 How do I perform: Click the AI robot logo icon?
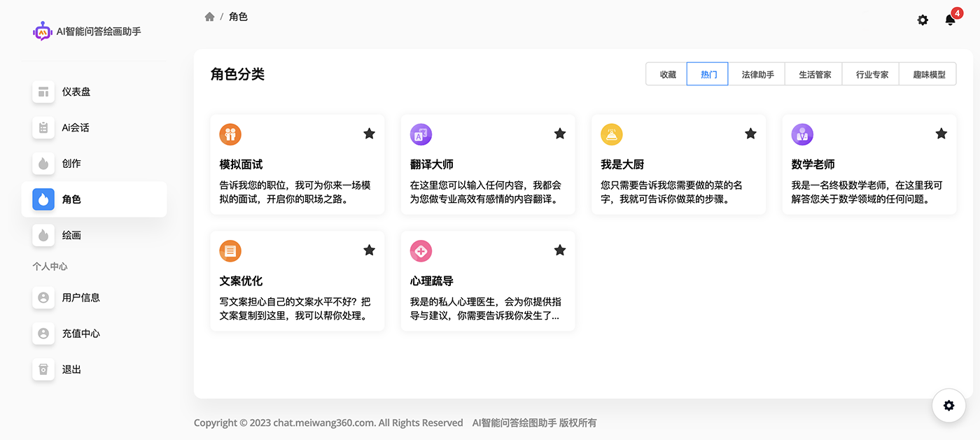(43, 31)
